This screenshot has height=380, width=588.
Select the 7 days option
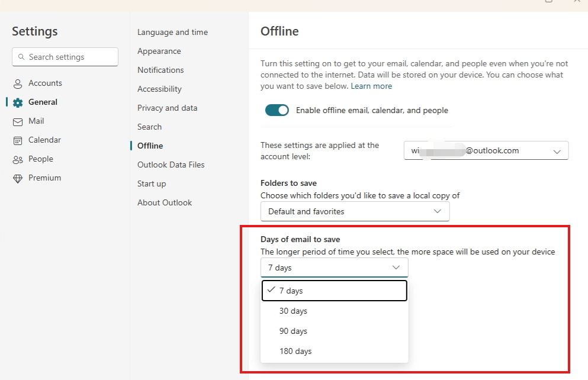334,291
